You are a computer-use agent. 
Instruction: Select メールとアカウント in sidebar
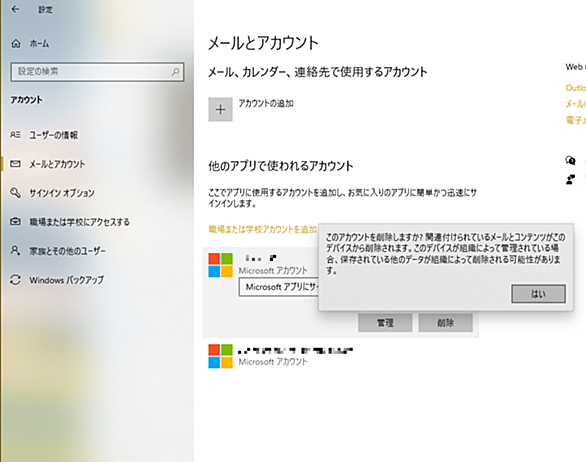57,164
